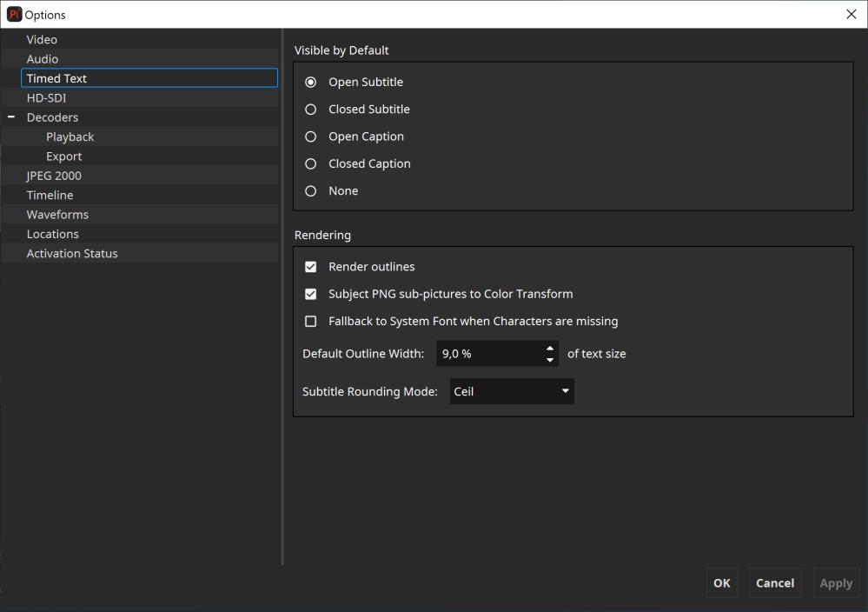Uncheck Subject PNG sub-pictures to Color Transform
The height and width of the screenshot is (612, 868).
(x=310, y=294)
